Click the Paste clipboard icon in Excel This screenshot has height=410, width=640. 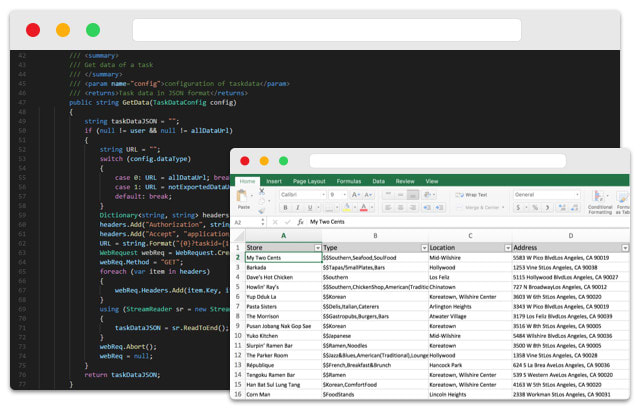pos(242,196)
